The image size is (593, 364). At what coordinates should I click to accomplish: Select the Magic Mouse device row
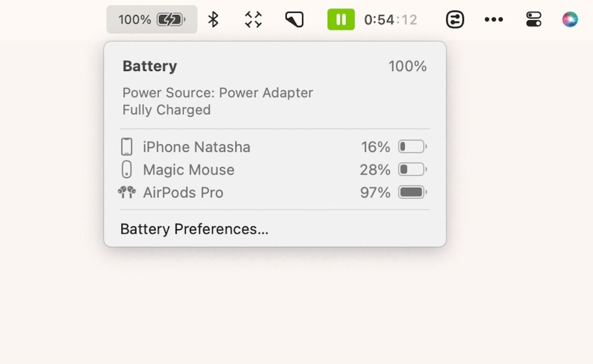(x=274, y=170)
